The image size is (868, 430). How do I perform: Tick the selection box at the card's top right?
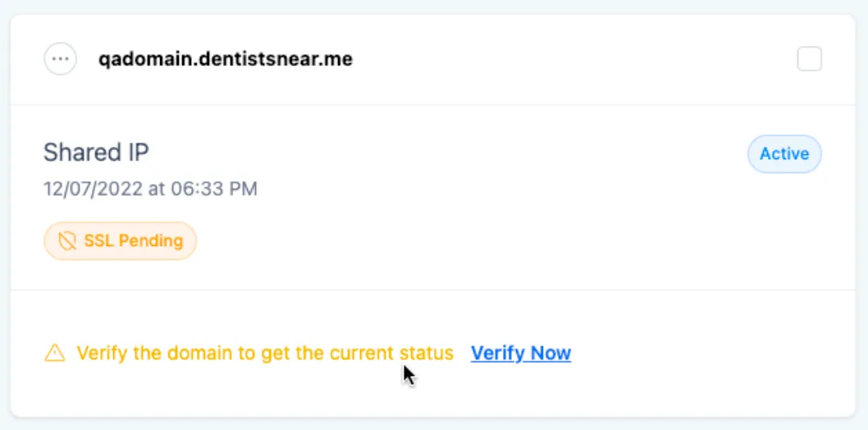point(809,59)
